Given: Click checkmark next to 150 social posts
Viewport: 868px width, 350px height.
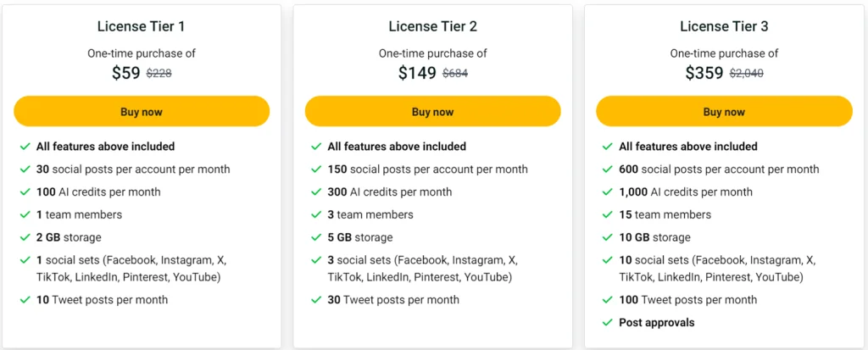Looking at the screenshot, I should click(x=316, y=169).
